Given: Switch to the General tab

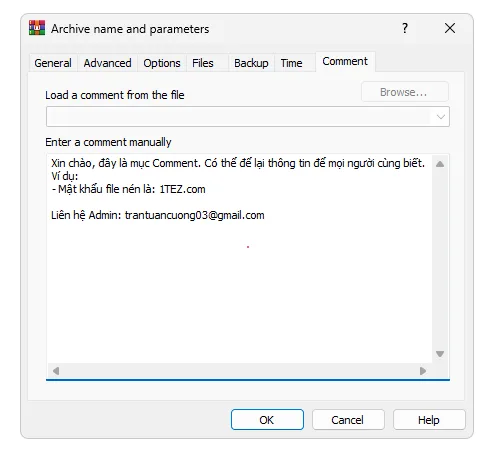Looking at the screenshot, I should [x=53, y=63].
